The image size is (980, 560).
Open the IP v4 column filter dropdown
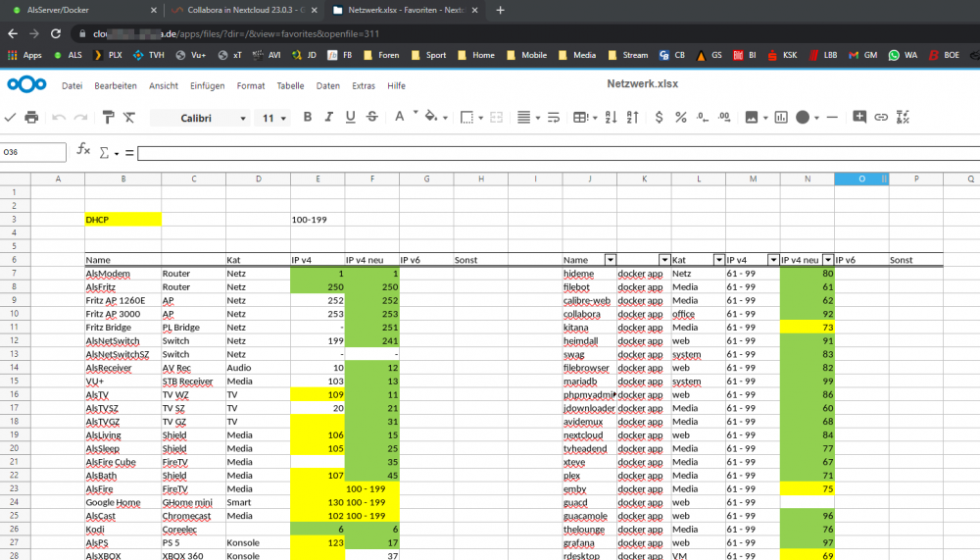(x=773, y=260)
